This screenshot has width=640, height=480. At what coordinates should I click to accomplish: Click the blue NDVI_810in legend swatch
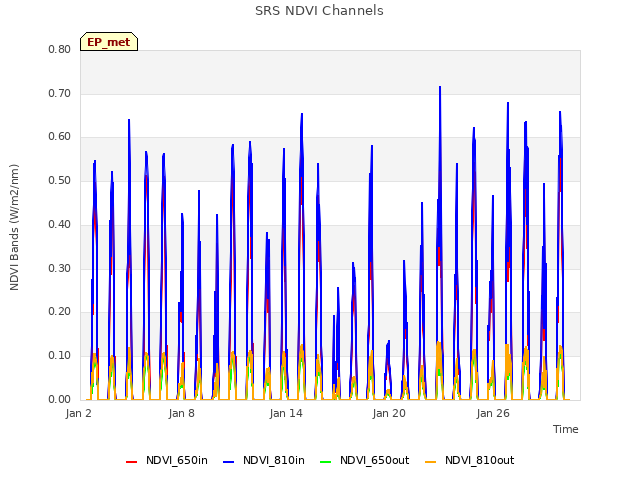pos(229,462)
